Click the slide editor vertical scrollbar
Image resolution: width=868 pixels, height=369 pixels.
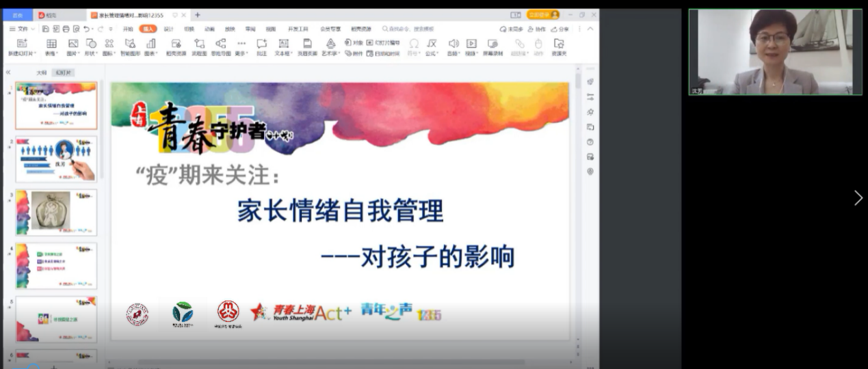(x=577, y=205)
